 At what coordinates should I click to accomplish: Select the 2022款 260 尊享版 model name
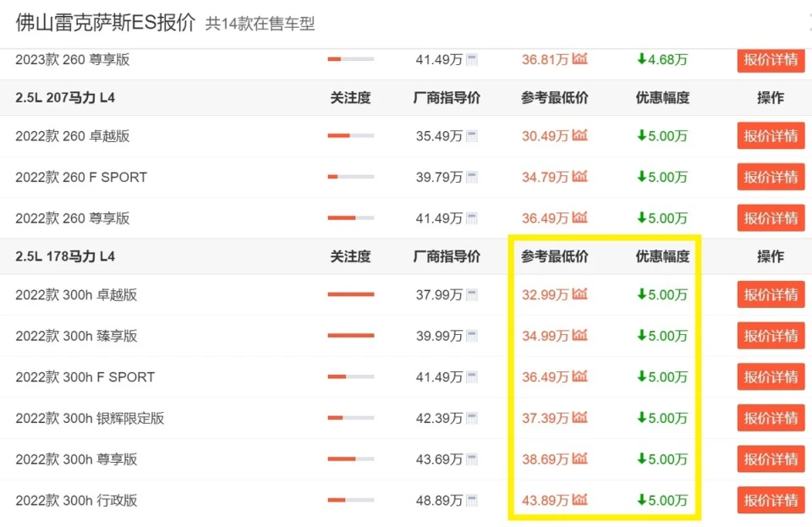pyautogui.click(x=73, y=218)
